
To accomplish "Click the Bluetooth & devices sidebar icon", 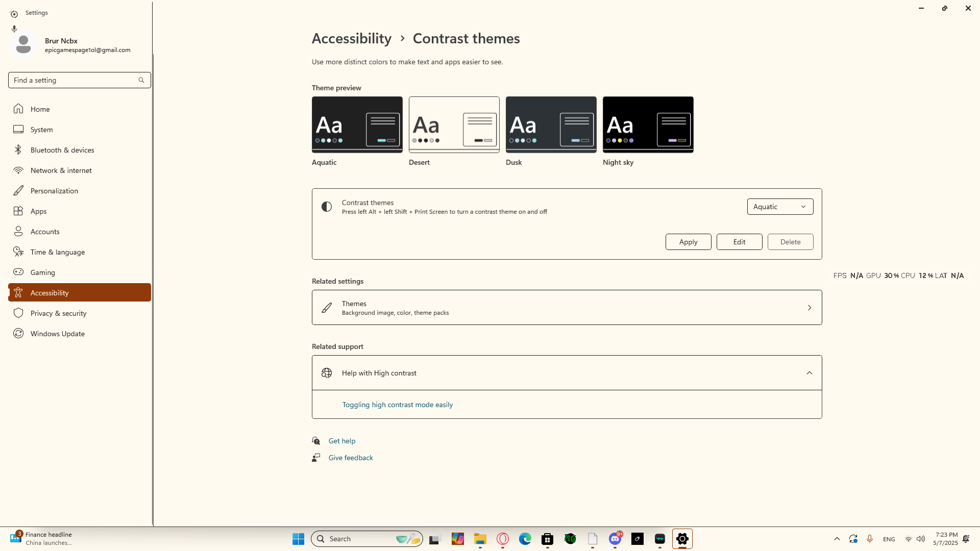I will (18, 149).
